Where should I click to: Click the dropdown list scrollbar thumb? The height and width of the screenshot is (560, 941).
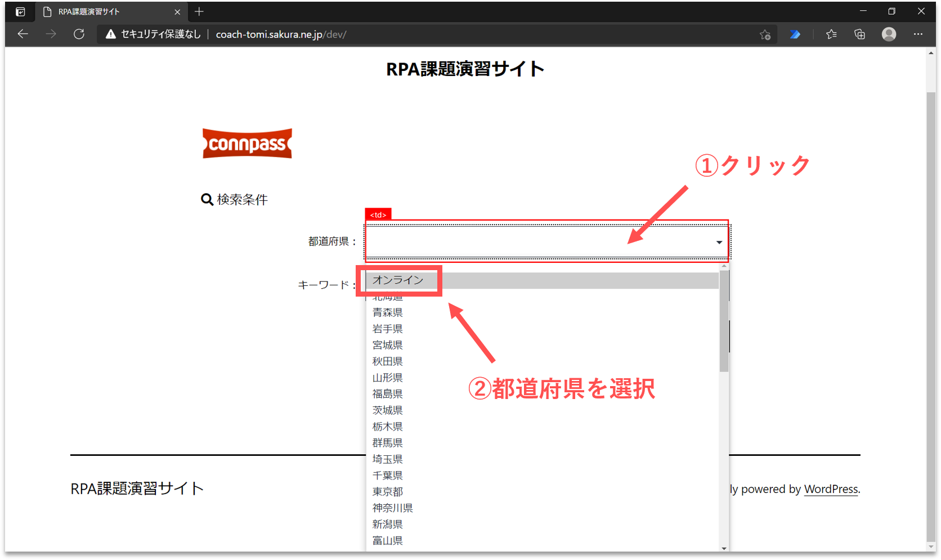[724, 321]
